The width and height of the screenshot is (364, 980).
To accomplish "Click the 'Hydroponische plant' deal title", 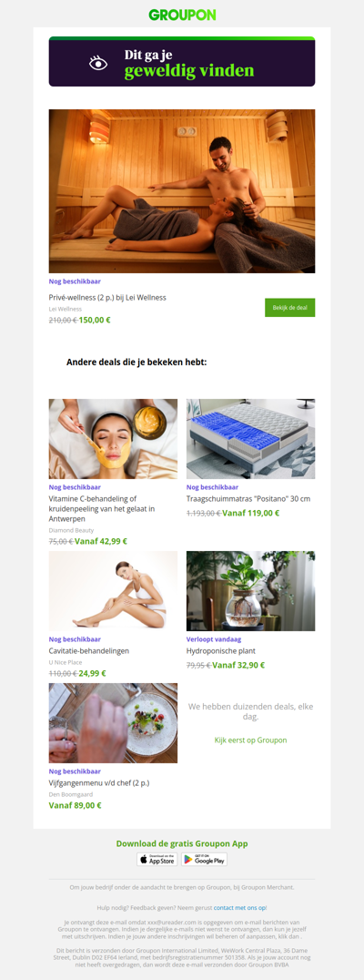I will click(221, 650).
